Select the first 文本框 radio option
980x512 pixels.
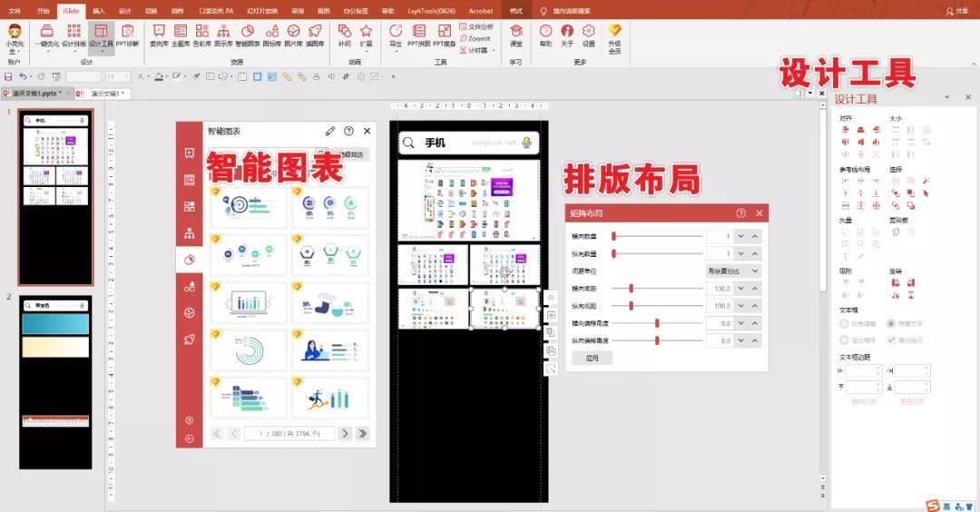pos(845,323)
